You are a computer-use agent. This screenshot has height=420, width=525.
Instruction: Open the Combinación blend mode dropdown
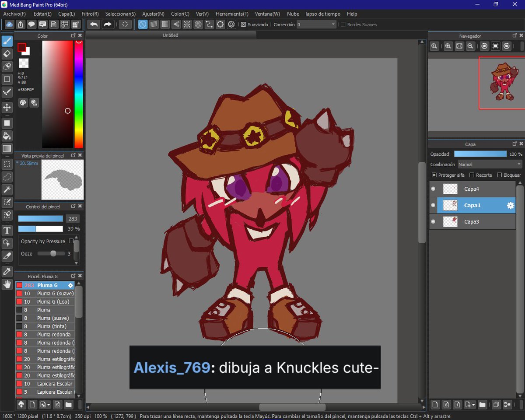coord(490,164)
